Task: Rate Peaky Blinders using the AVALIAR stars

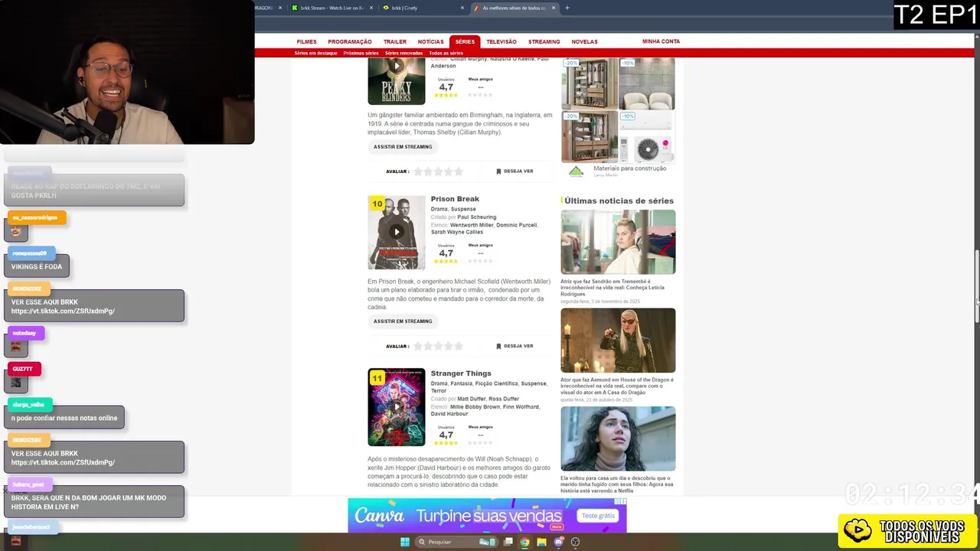Action: 438,171
